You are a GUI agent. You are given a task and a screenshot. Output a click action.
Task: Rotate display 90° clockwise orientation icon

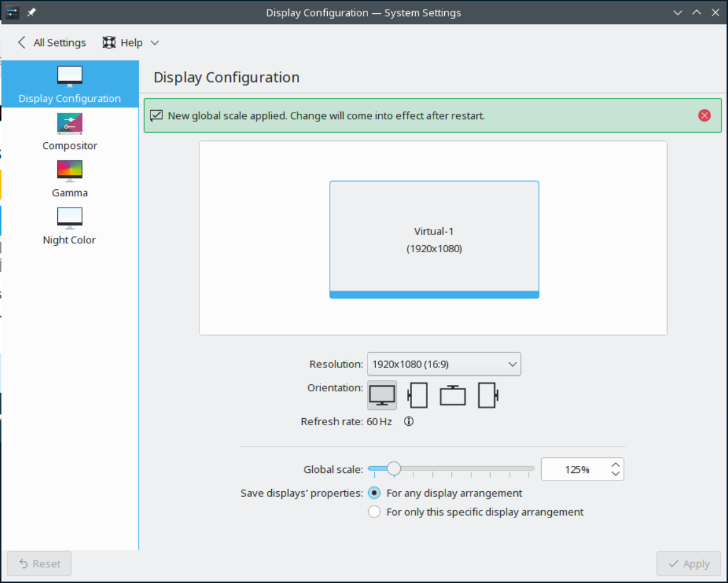point(488,396)
